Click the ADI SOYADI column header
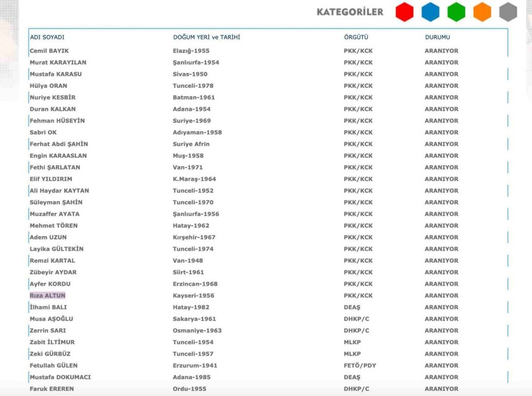The image size is (532, 396). tap(47, 37)
